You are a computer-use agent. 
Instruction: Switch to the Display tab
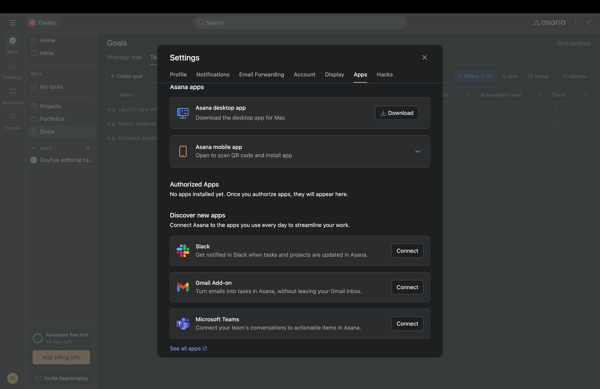point(334,75)
